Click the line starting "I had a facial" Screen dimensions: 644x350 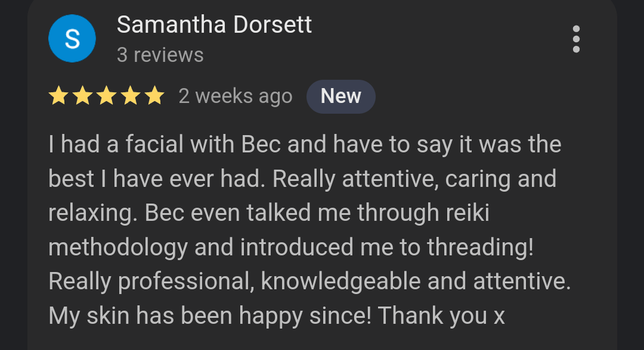click(x=304, y=145)
